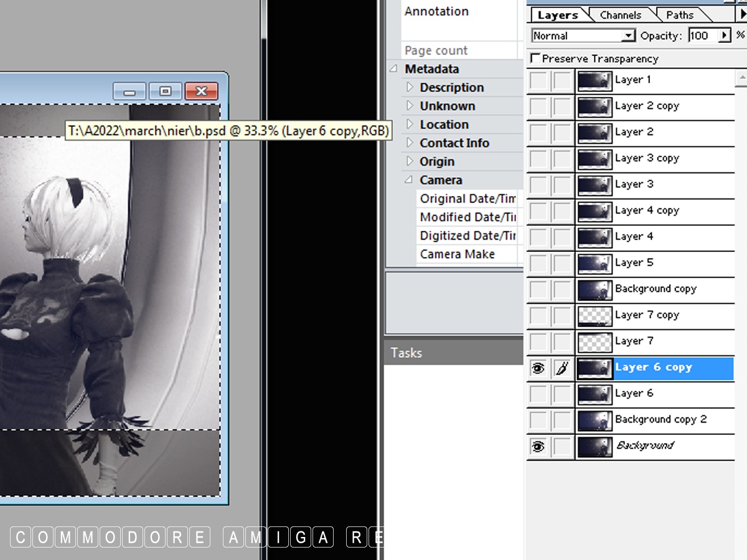
Task: Expand the Description metadata section
Action: pos(410,87)
